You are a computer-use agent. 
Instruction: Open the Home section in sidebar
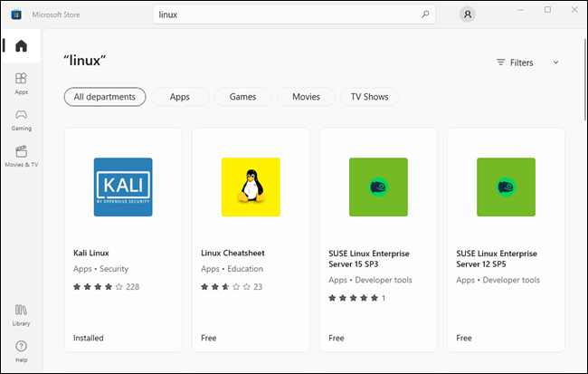click(x=21, y=46)
